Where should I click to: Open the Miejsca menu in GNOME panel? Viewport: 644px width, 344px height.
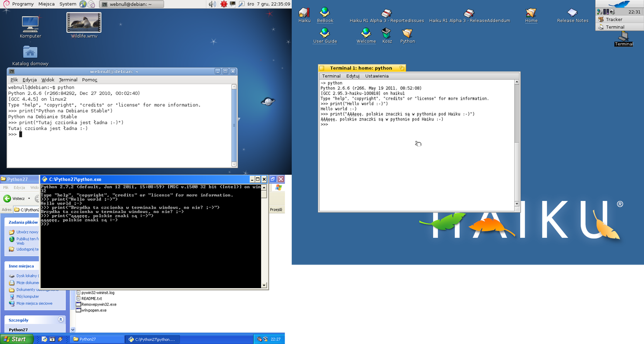46,4
